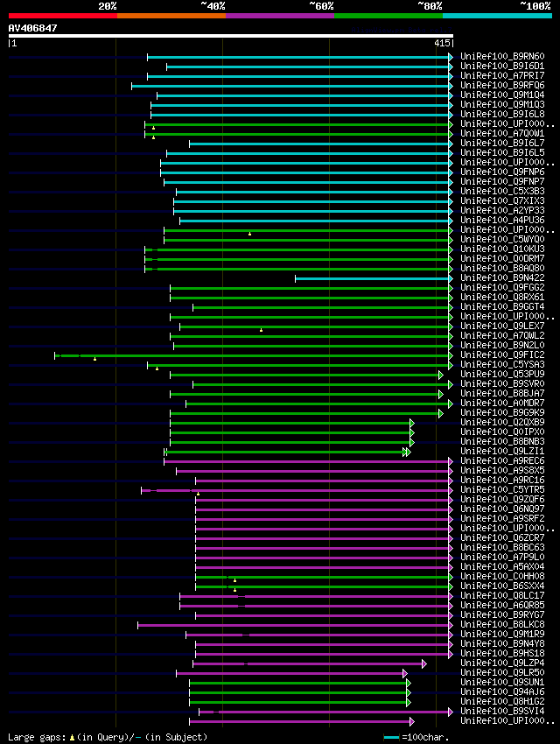
Task: Open the UniRef100_Q9M1Q3 hit
Action: pos(502,104)
